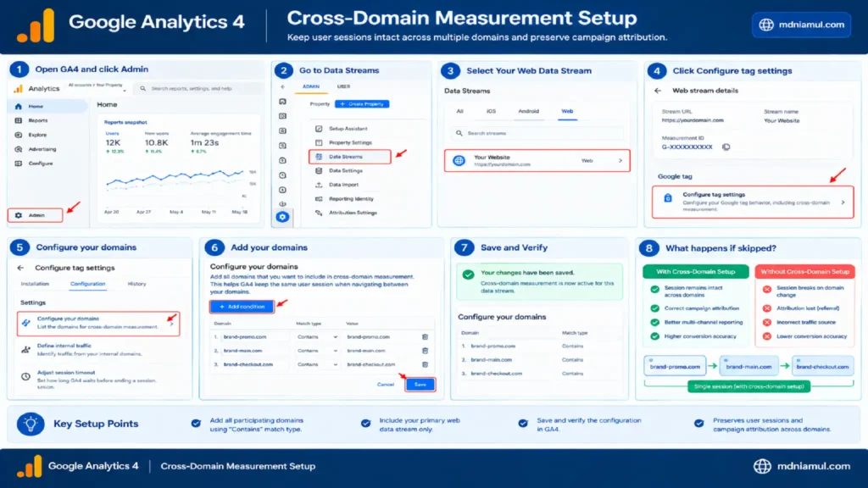This screenshot has height=488, width=868.
Task: Click the Data Import upload icon
Action: pyautogui.click(x=319, y=185)
